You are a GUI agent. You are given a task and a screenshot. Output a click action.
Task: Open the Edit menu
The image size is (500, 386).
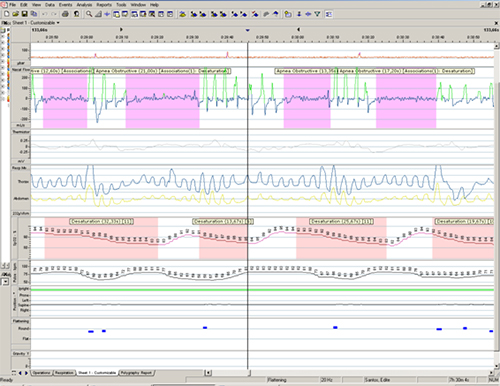(x=24, y=5)
